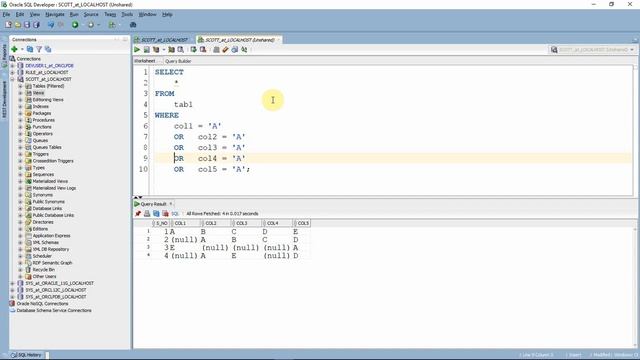Open the Source menu

click(91, 14)
